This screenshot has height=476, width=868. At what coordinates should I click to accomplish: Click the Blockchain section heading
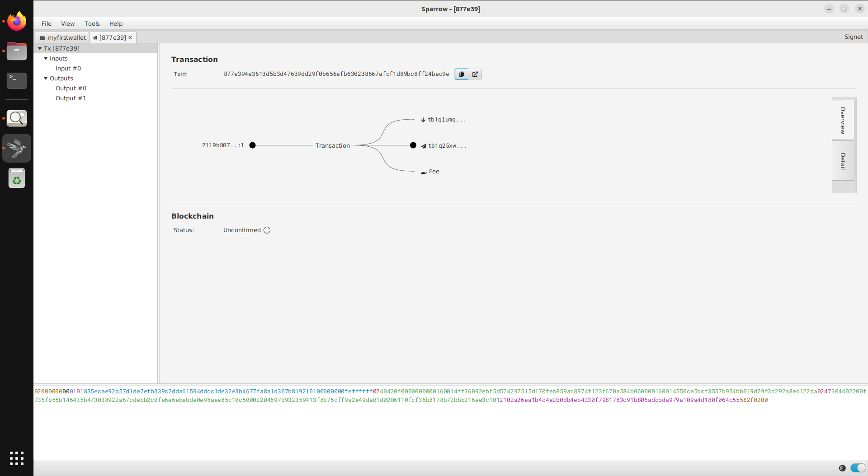click(x=193, y=216)
